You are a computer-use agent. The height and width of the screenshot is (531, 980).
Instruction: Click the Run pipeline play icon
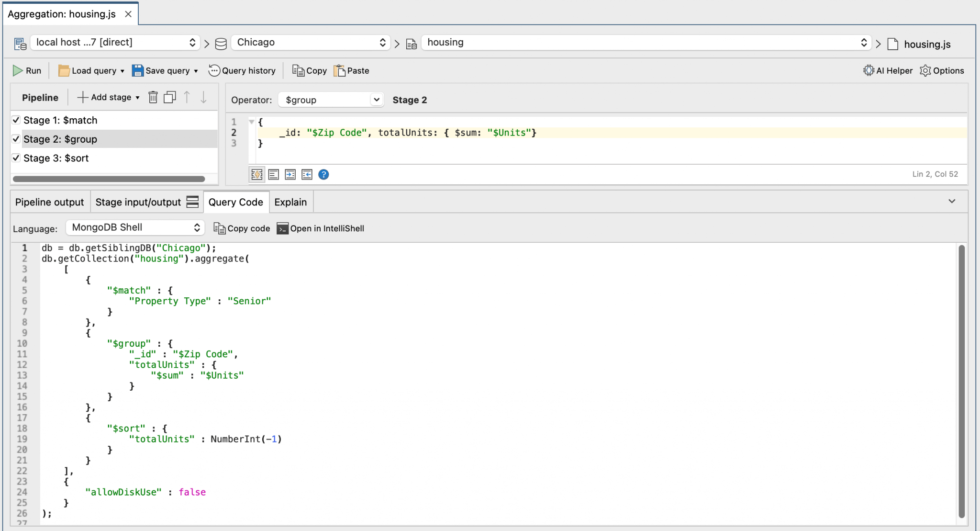click(x=18, y=71)
